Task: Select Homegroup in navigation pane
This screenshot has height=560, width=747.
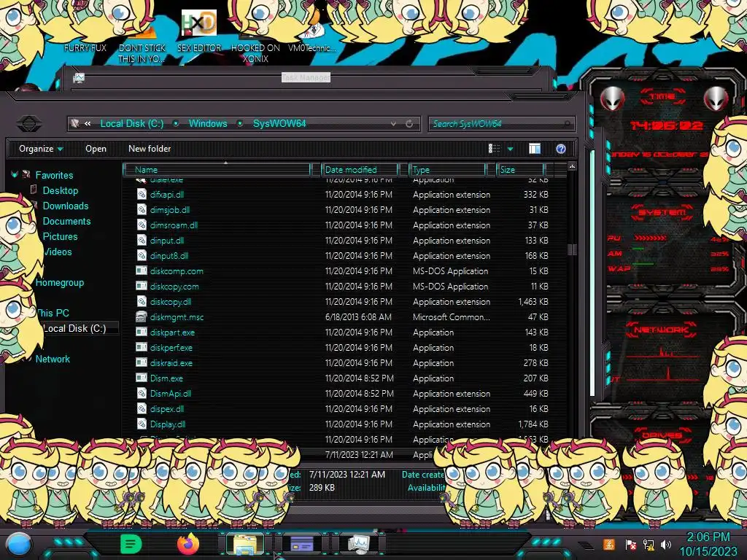Action: pos(60,282)
